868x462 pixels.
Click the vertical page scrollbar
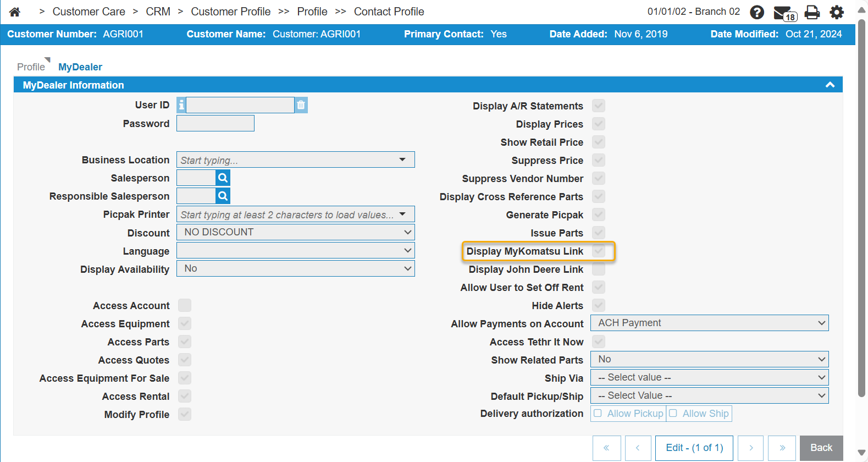861,209
